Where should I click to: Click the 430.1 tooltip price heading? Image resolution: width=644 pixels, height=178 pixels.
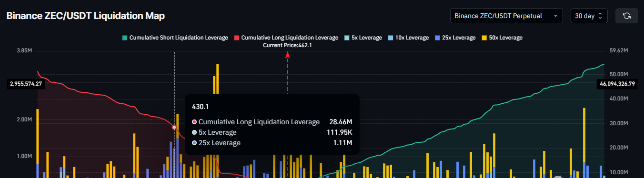click(x=200, y=107)
